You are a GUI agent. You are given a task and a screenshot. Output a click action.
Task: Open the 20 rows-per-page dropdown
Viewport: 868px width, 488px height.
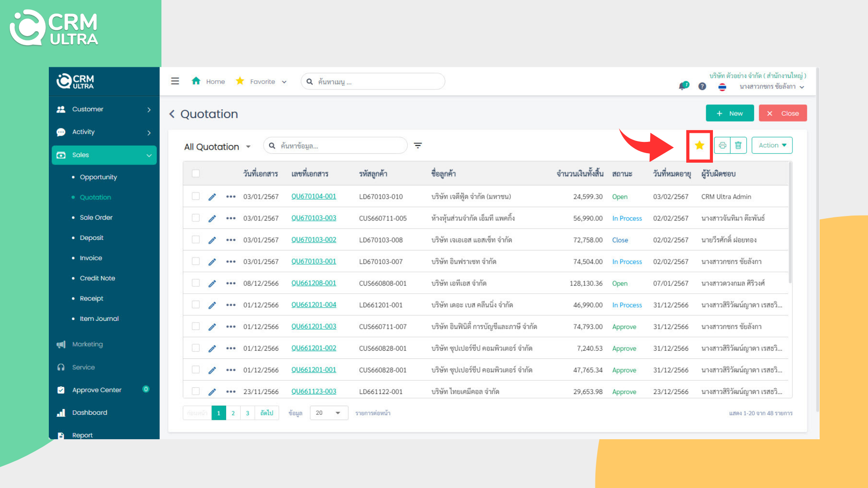tap(329, 413)
